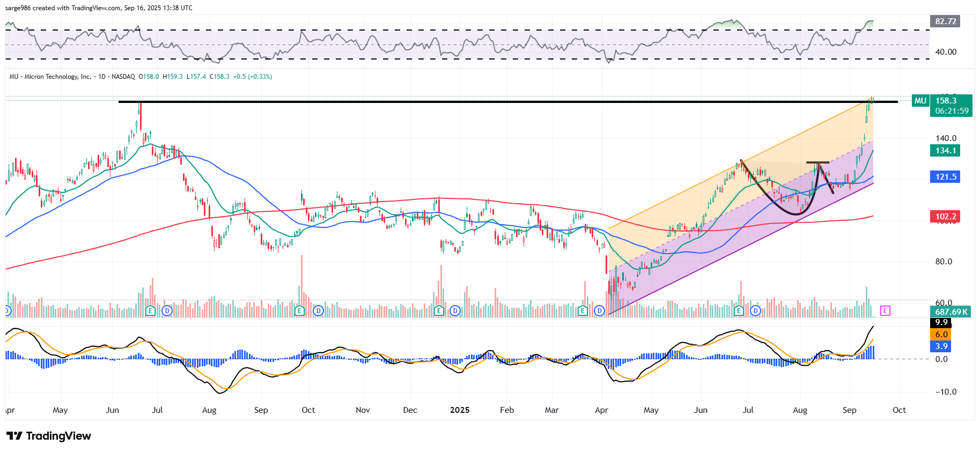Click the dividend marker in early October 2024

pos(319,310)
